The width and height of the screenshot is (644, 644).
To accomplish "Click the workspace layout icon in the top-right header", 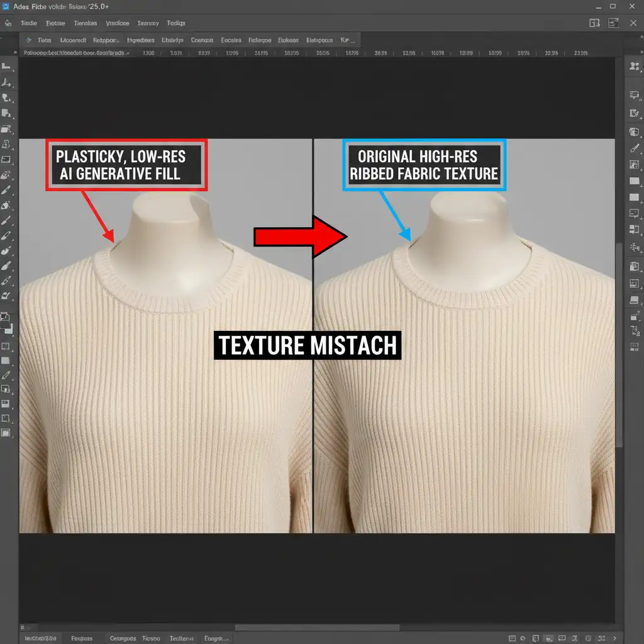I will (594, 23).
